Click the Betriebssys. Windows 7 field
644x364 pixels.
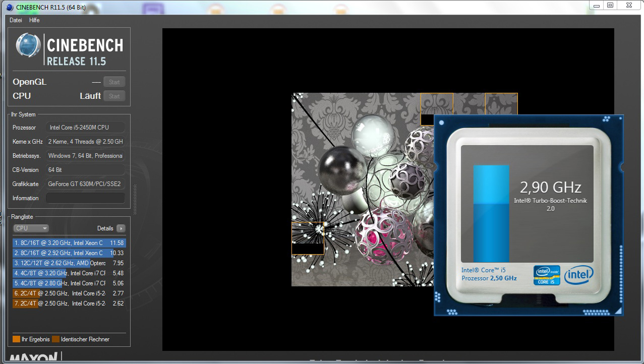[85, 156]
